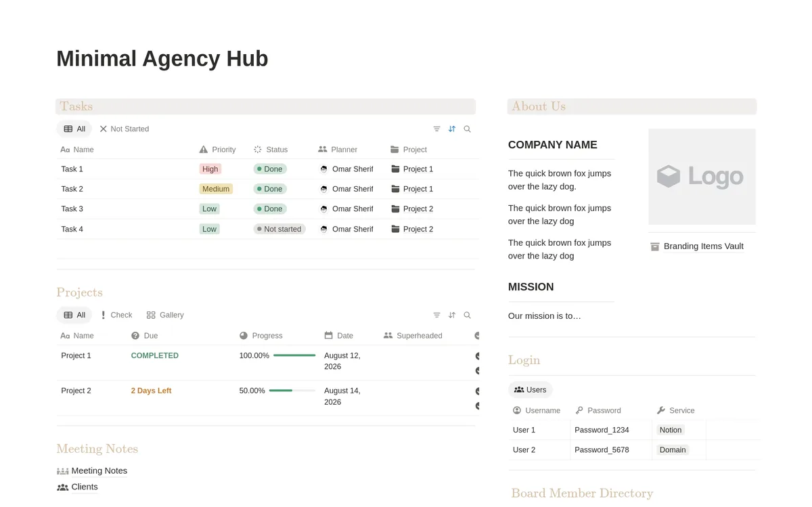
Task: Search the Projects database
Action: tap(467, 315)
